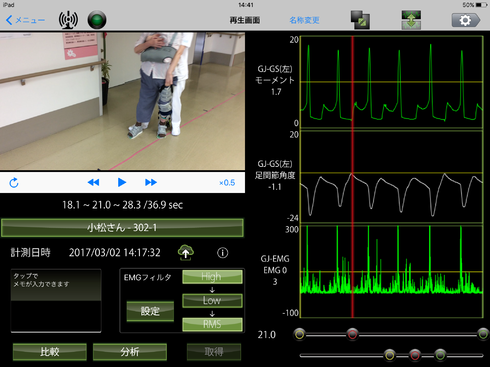Open the 名称変更 rename option

tap(304, 20)
